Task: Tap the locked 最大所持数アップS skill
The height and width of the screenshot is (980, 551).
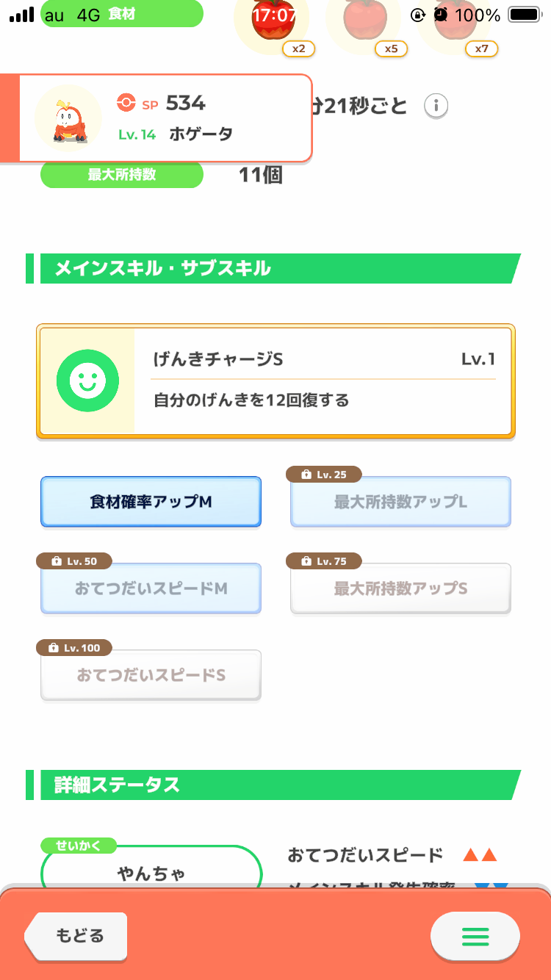Action: [x=400, y=588]
